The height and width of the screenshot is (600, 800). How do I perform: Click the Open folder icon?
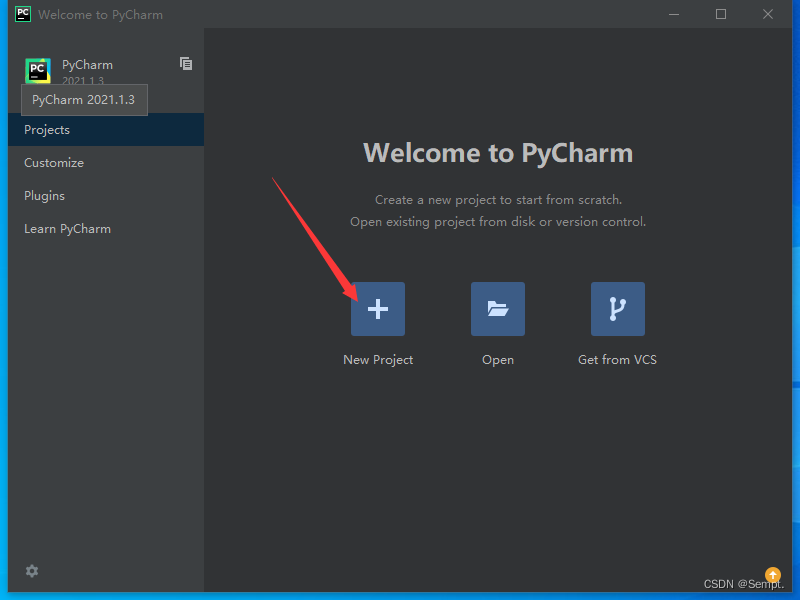(497, 309)
